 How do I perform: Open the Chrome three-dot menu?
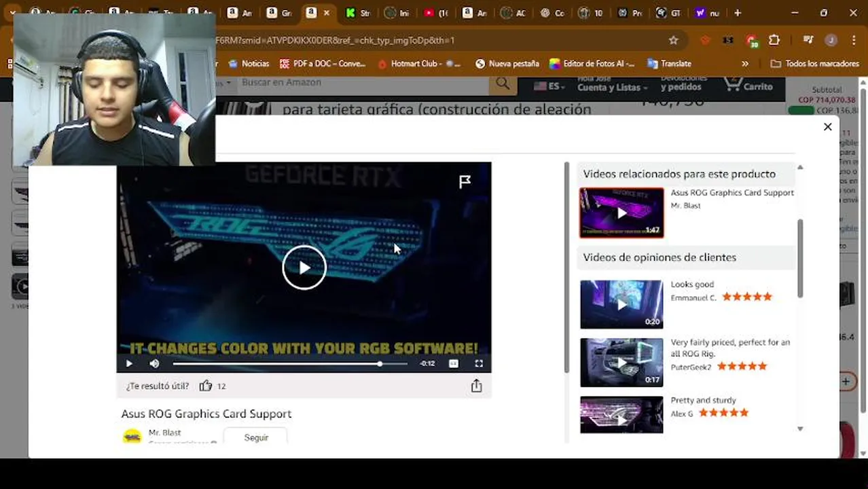[853, 40]
